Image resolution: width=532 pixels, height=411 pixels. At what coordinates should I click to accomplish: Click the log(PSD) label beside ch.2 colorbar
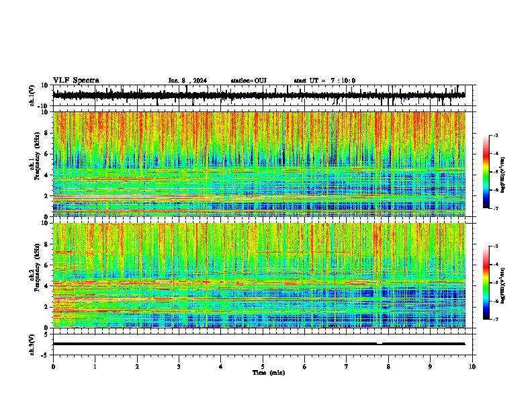tap(503, 285)
